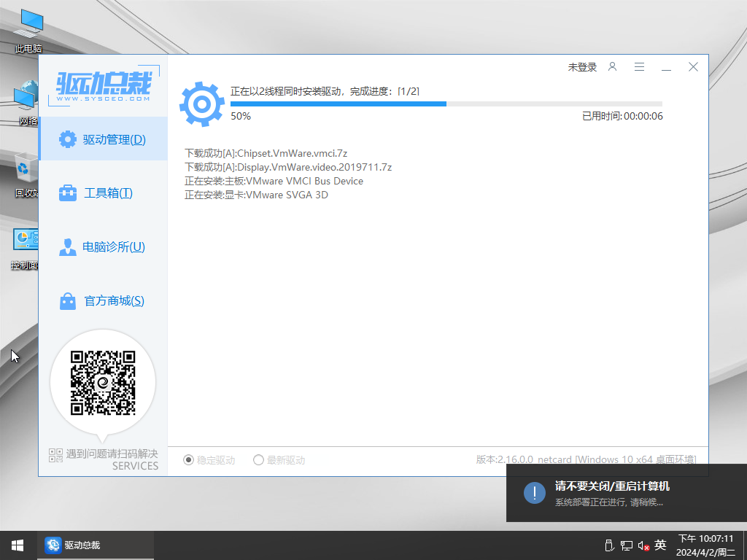The image size is (747, 560).
Task: Click the 官方商城(S) shopping bag icon
Action: [68, 301]
